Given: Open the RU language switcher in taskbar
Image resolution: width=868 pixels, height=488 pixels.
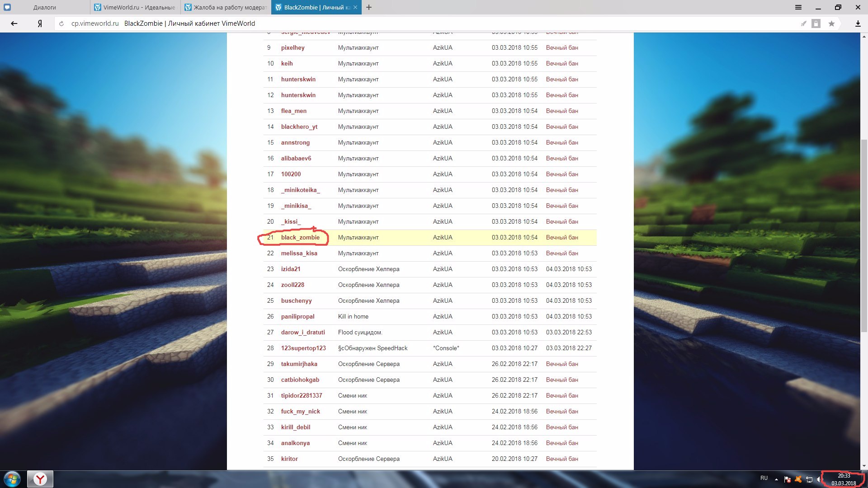Looking at the screenshot, I should tap(764, 478).
